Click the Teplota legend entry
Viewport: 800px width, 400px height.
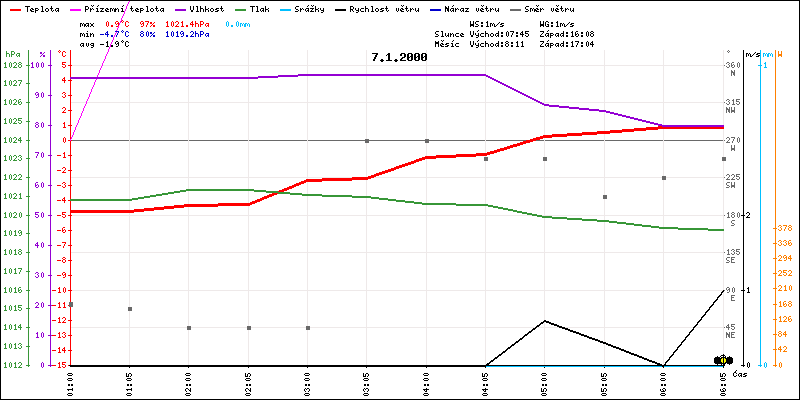pos(42,8)
